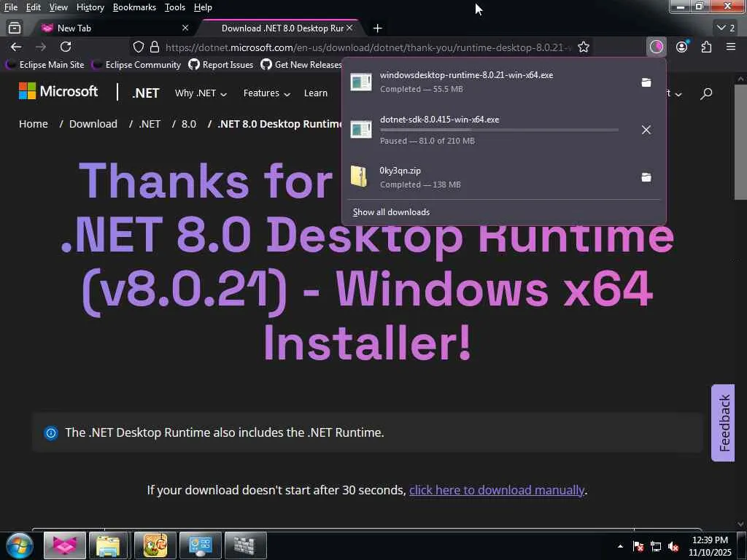Open the tab overview icon beside New Tab

tap(15, 28)
